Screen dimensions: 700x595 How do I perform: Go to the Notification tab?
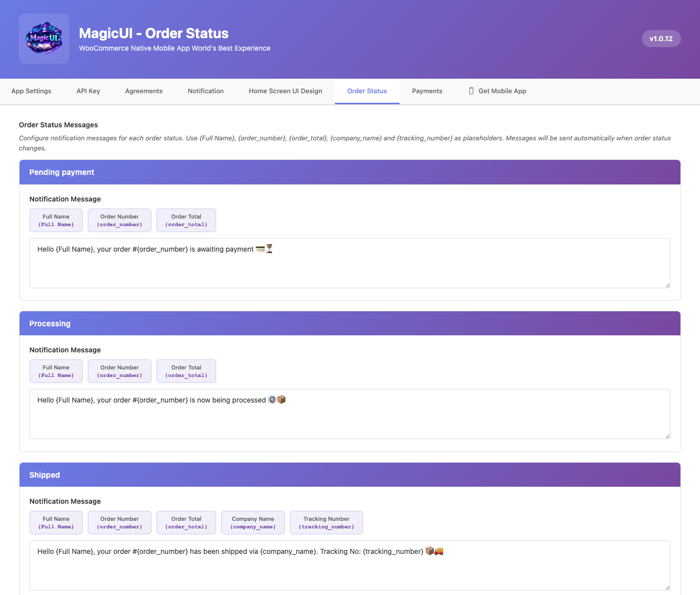206,91
